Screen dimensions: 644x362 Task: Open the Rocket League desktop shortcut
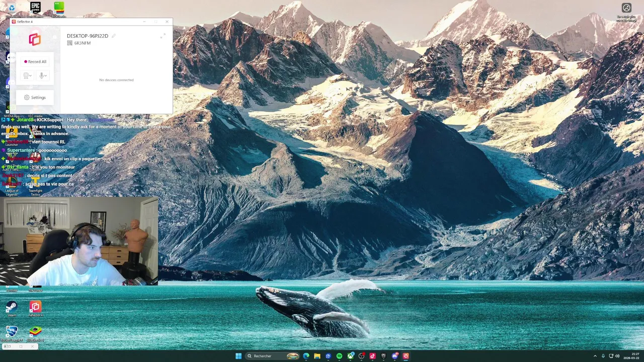click(12, 333)
